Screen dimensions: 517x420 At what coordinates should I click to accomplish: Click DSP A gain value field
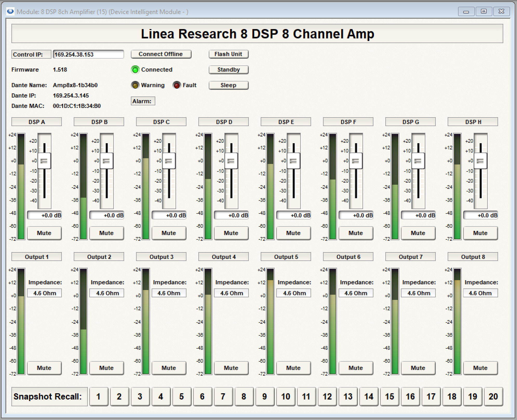44,215
